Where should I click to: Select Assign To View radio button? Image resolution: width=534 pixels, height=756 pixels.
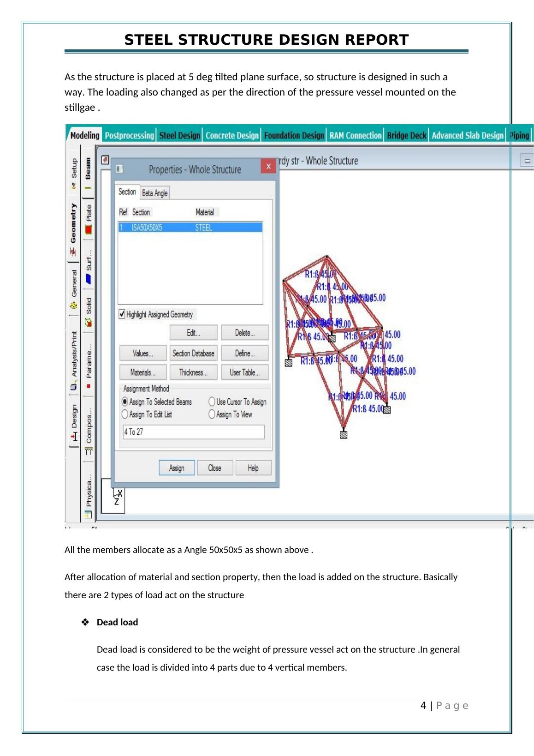click(x=212, y=414)
